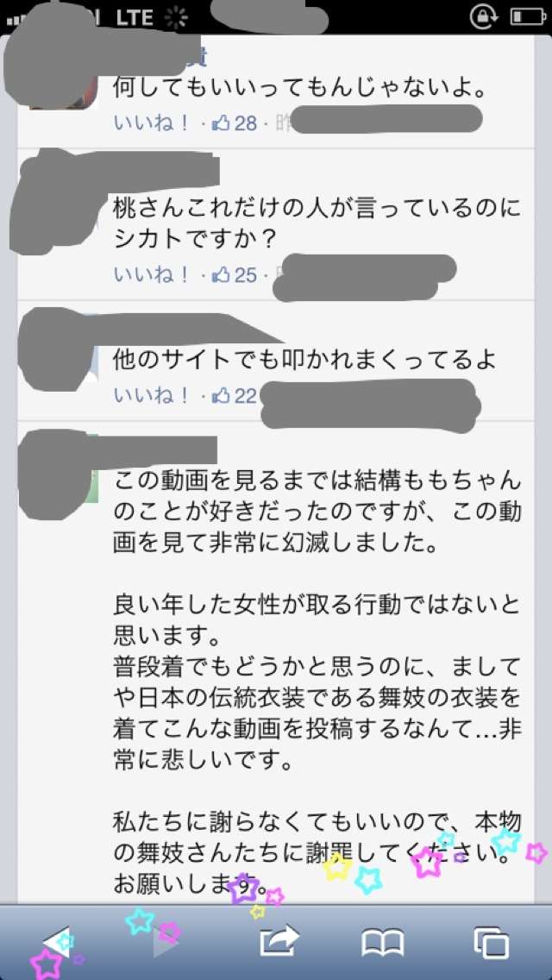This screenshot has height=980, width=552.
Task: Tap the thumbs-up count showing 22
Action: coord(235,396)
